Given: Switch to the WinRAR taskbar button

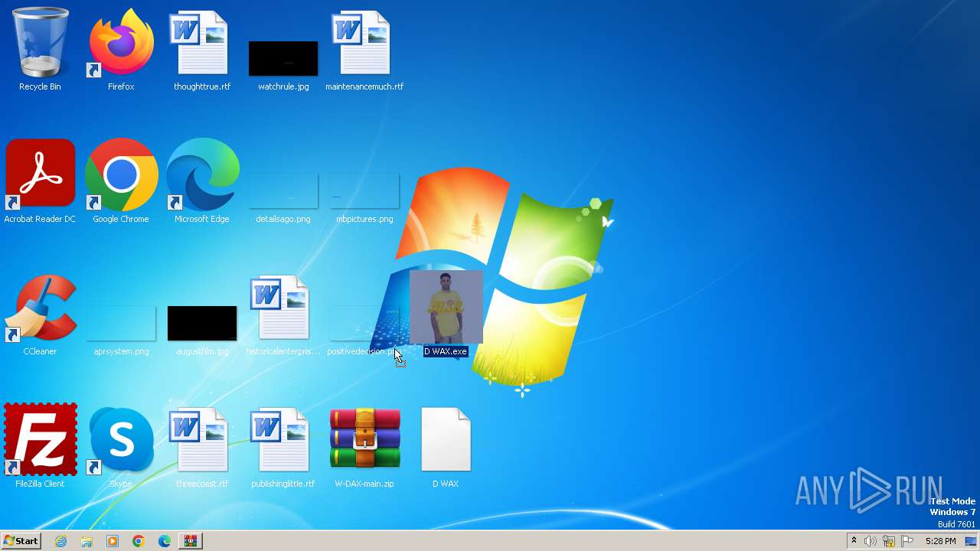Looking at the screenshot, I should 191,541.
